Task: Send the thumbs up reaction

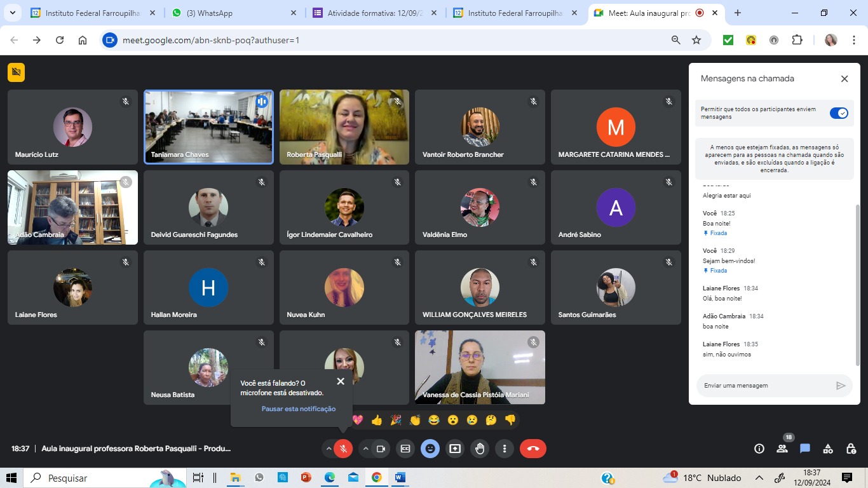Action: point(377,420)
